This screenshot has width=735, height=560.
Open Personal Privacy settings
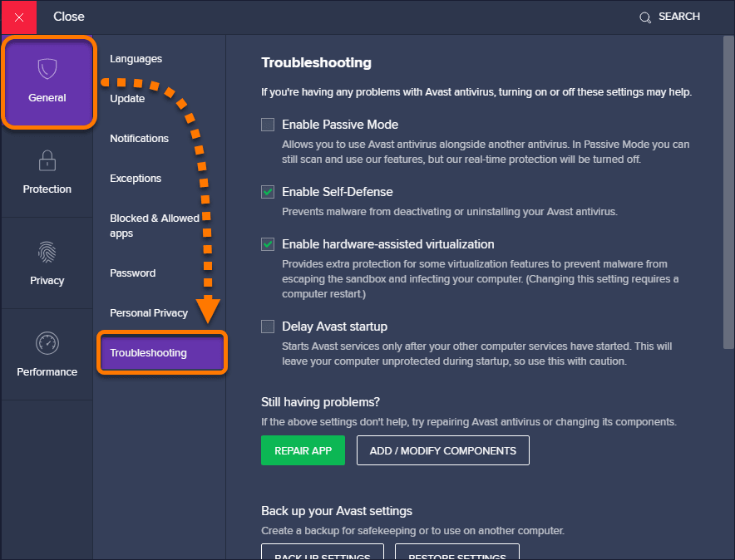tap(148, 312)
